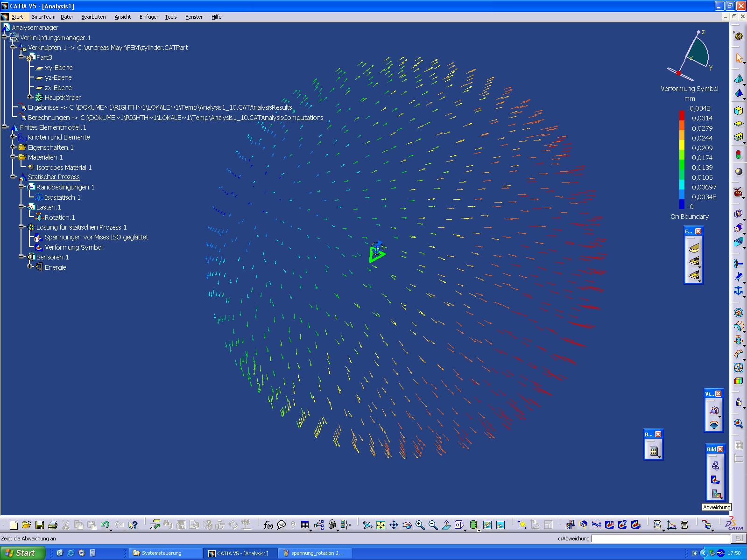
Task: Click the Open file folder icon
Action: point(26,525)
